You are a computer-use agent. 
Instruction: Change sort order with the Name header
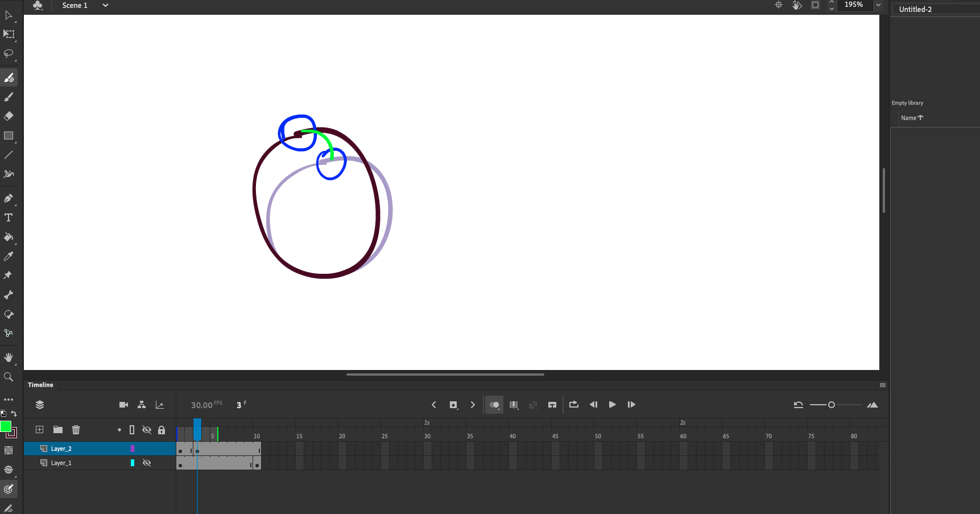click(x=911, y=118)
